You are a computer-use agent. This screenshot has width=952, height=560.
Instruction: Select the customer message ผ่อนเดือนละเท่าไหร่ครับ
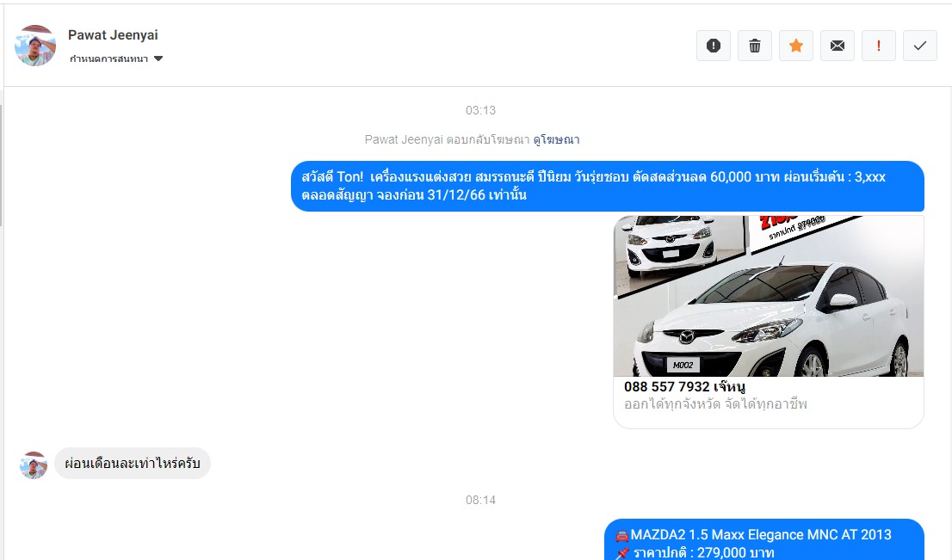point(133,464)
